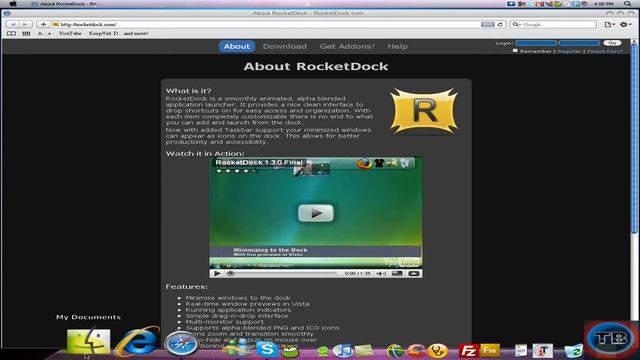Tick the Remember checkbox
Image resolution: width=640 pixels, height=360 pixels.
pyautogui.click(x=515, y=51)
